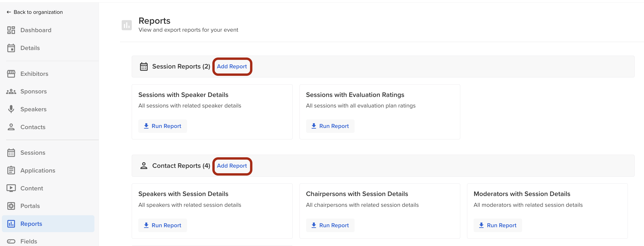644x246 pixels.
Task: Navigate to Sponsors
Action: tap(34, 92)
